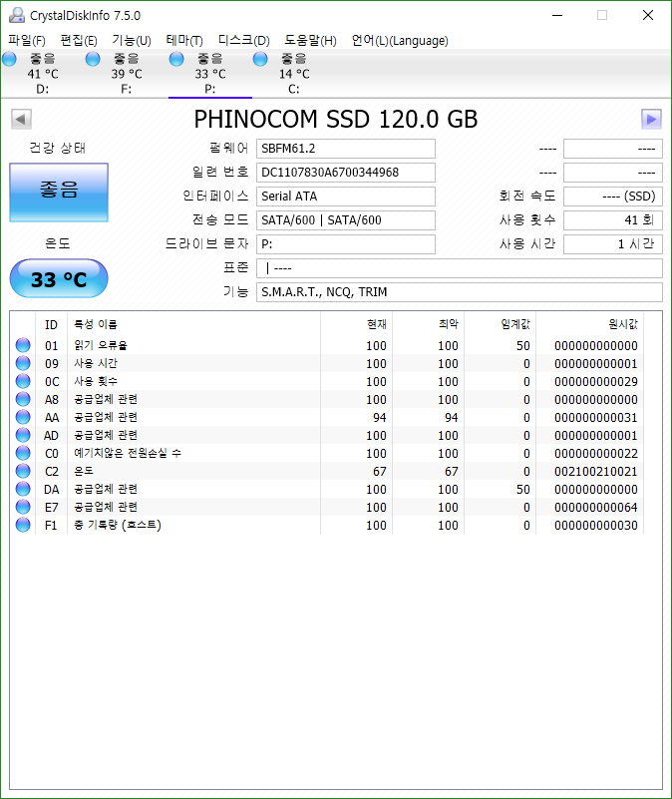Click raw value 000000000031
The image size is (672, 799).
pos(595,418)
